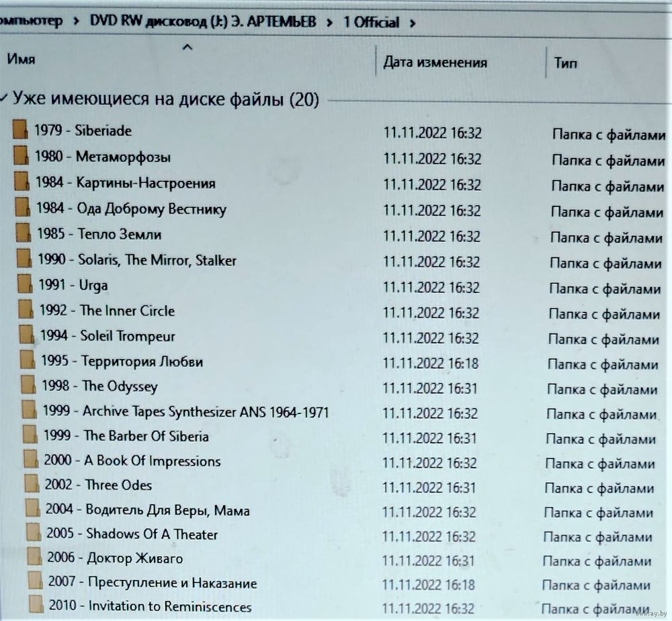Select folder name 1994 - Soleil Trompeur
Viewport: 672px width, 621px height.
tap(108, 336)
